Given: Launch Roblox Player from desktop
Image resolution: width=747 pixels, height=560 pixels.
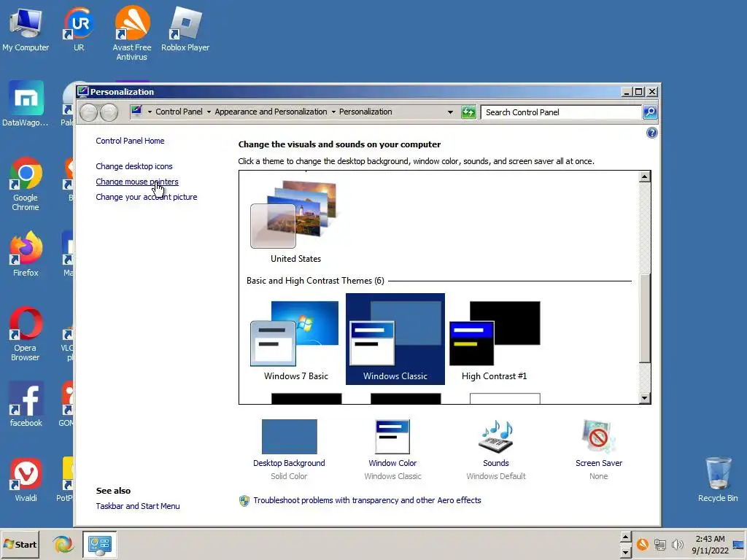Looking at the screenshot, I should (185, 29).
